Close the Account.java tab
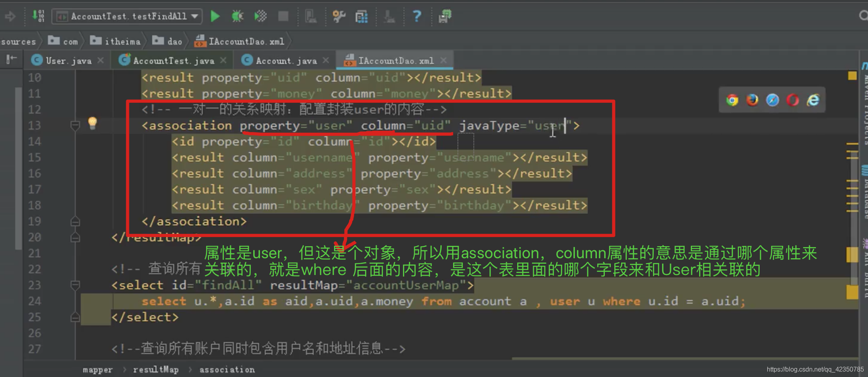This screenshot has width=868, height=377. [326, 60]
